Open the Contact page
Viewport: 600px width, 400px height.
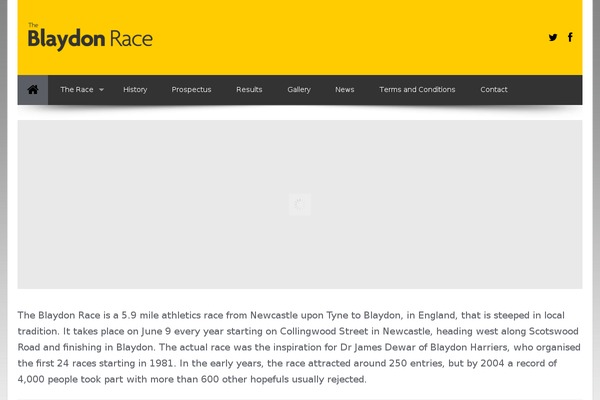494,90
